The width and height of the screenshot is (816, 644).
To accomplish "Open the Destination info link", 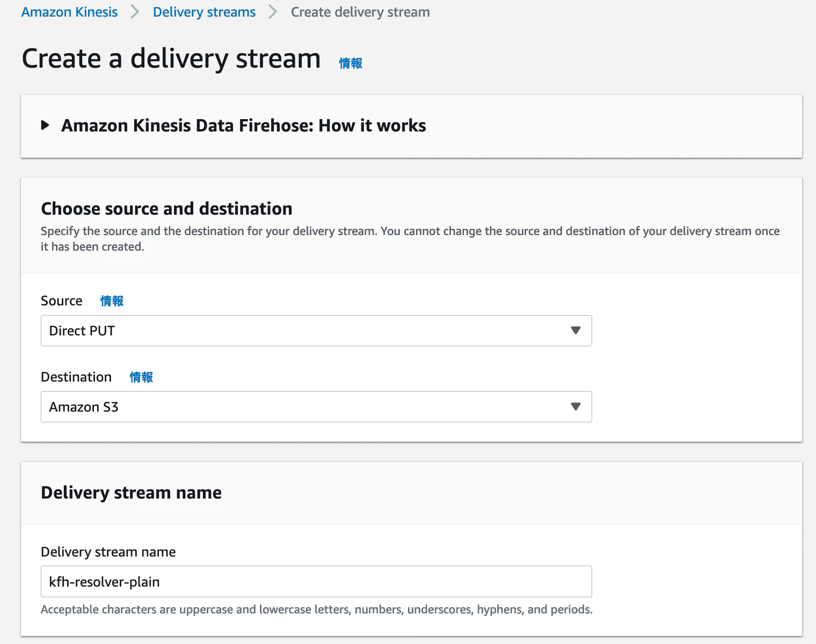I will pos(141,377).
